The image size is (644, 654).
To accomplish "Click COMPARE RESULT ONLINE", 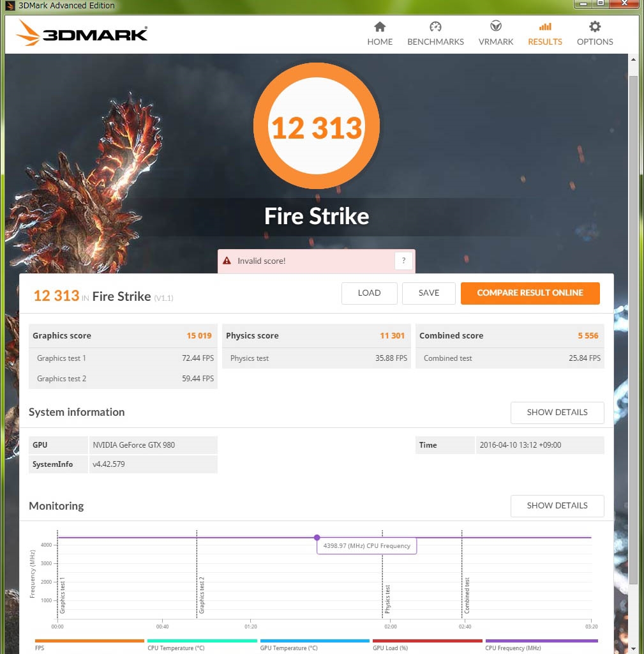I will [530, 293].
